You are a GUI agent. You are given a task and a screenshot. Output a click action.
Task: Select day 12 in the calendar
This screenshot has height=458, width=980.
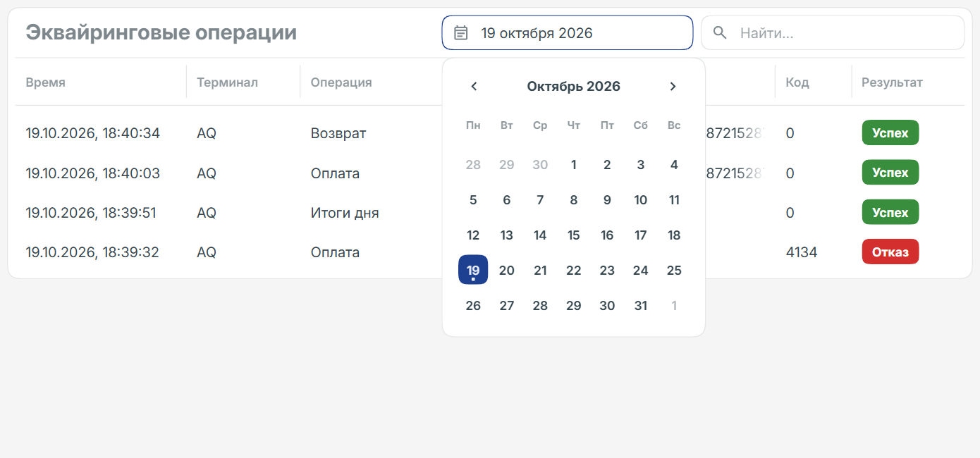coord(473,235)
